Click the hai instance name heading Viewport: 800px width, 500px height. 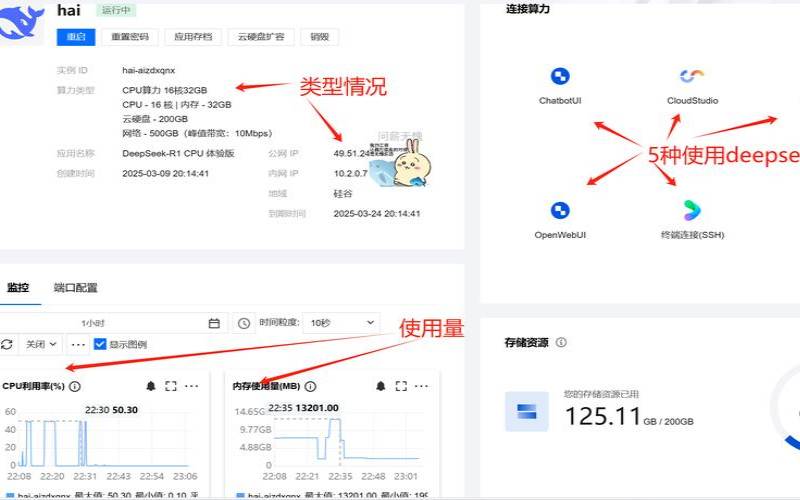[x=68, y=10]
